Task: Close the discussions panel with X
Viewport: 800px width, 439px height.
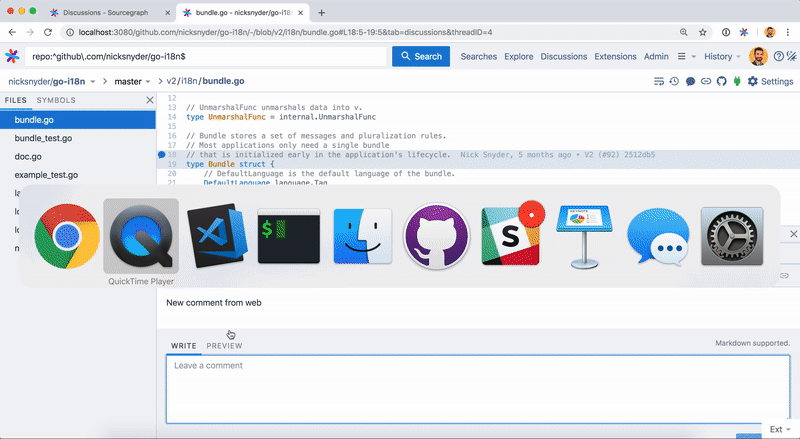Action: pyautogui.click(x=793, y=234)
